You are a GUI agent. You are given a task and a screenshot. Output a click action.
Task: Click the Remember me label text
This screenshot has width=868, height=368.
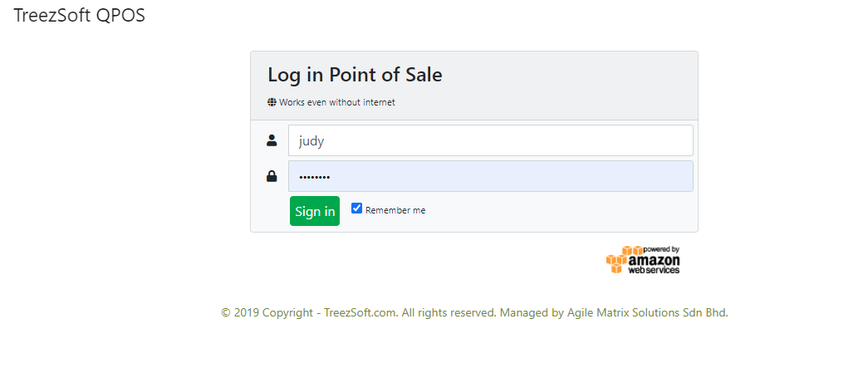[395, 210]
